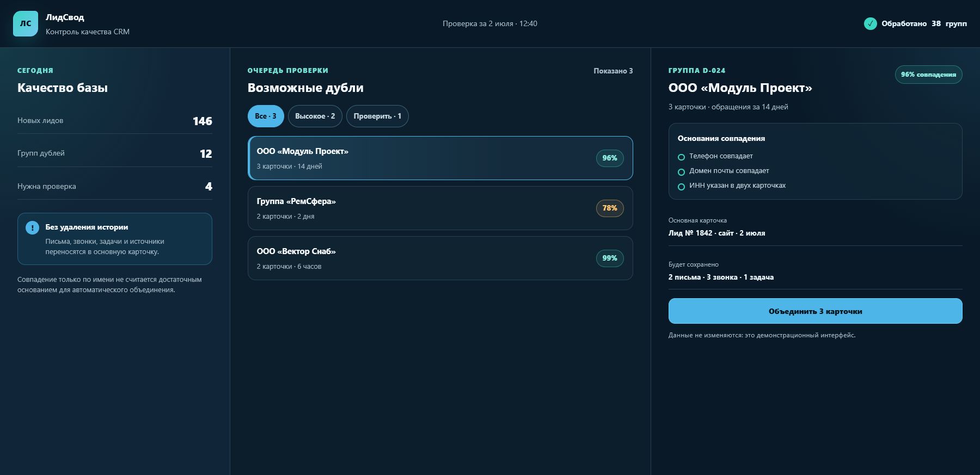The height and width of the screenshot is (475, 980).
Task: Click the Домен почты совпадает text
Action: [x=729, y=170]
